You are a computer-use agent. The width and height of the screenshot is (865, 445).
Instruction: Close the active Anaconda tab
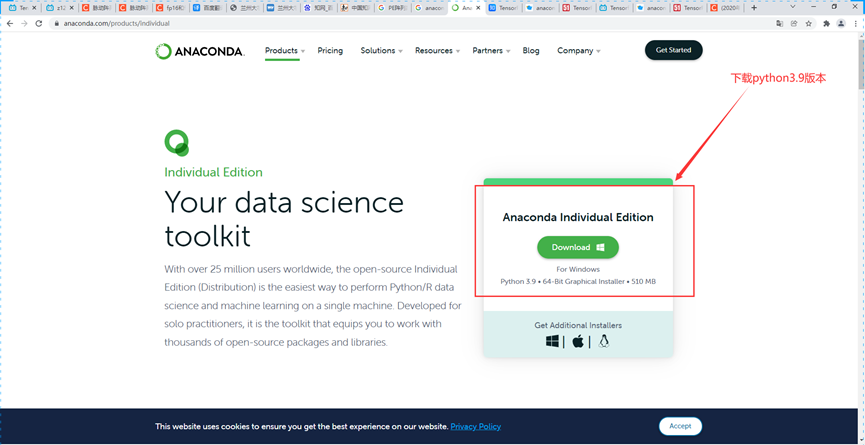tap(478, 8)
